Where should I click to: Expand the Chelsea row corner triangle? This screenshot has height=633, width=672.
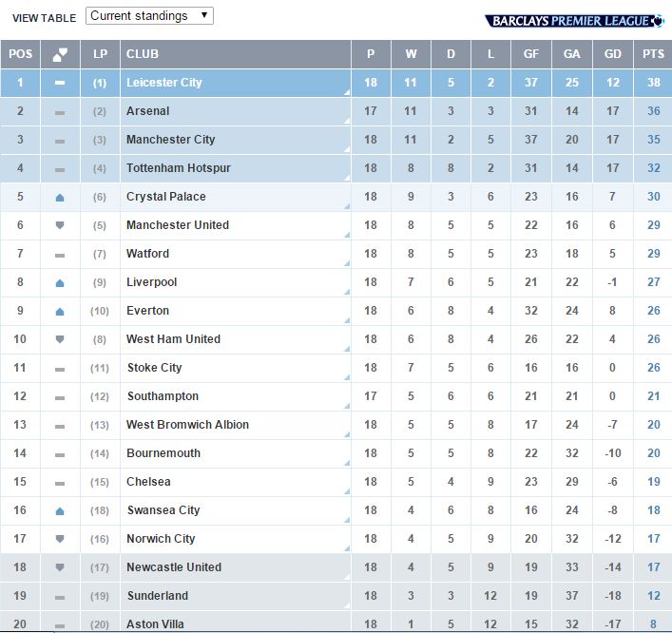click(x=347, y=491)
